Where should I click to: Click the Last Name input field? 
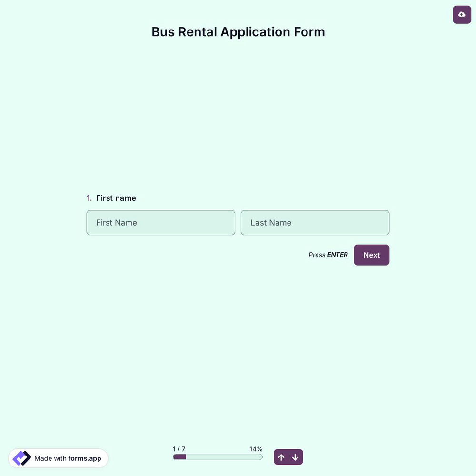point(315,222)
